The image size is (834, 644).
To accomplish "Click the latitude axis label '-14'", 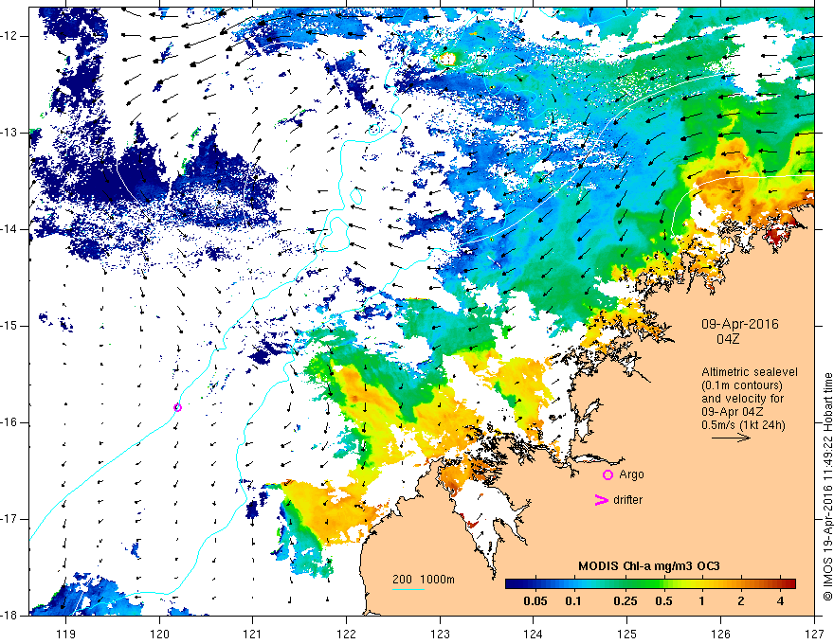I will [x=10, y=229].
